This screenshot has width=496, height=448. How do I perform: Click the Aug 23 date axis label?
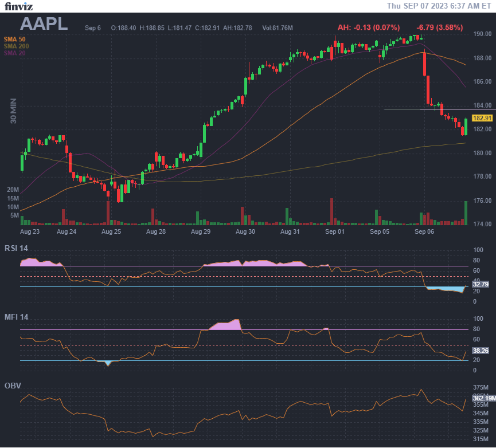pyautogui.click(x=30, y=232)
